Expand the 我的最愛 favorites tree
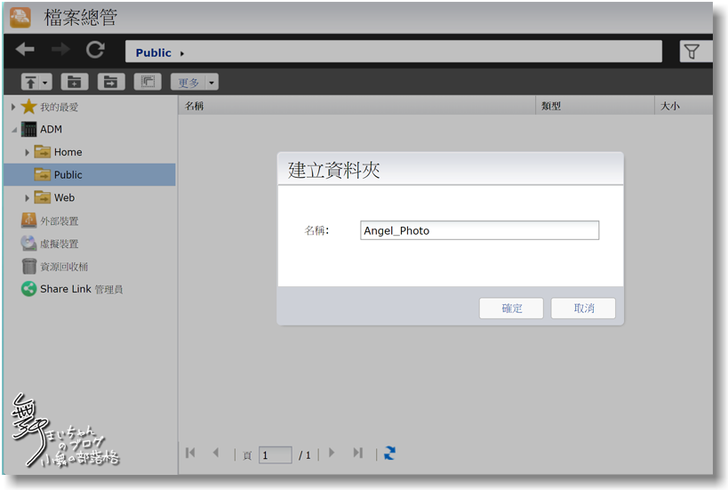This screenshot has width=728, height=490. pos(13,107)
